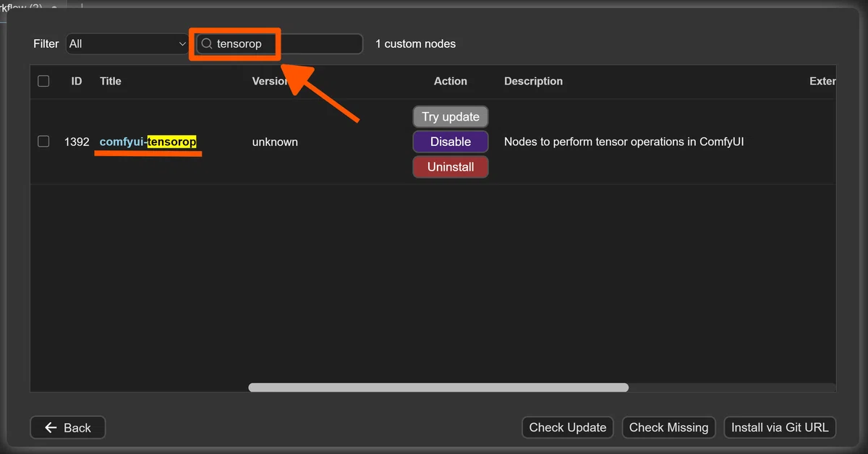Select the tensor operations description text
The height and width of the screenshot is (454, 868).
624,142
